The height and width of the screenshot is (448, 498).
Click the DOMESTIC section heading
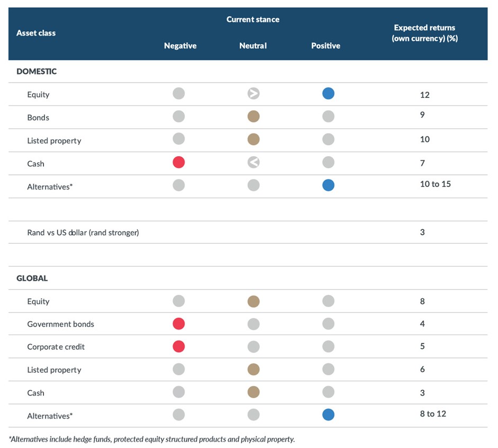point(37,71)
